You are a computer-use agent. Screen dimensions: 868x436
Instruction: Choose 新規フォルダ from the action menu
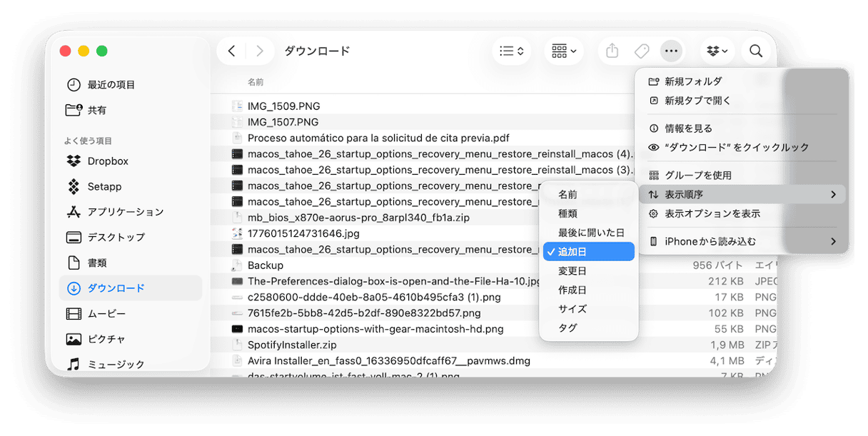(x=742, y=81)
